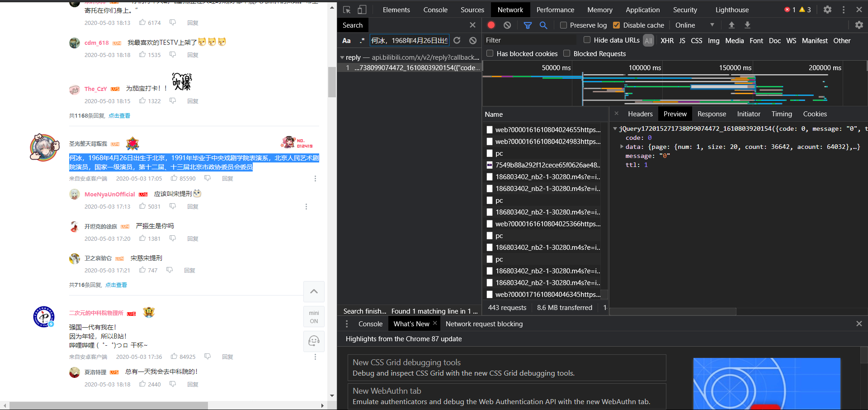Click the network search magnifier icon

click(x=543, y=25)
